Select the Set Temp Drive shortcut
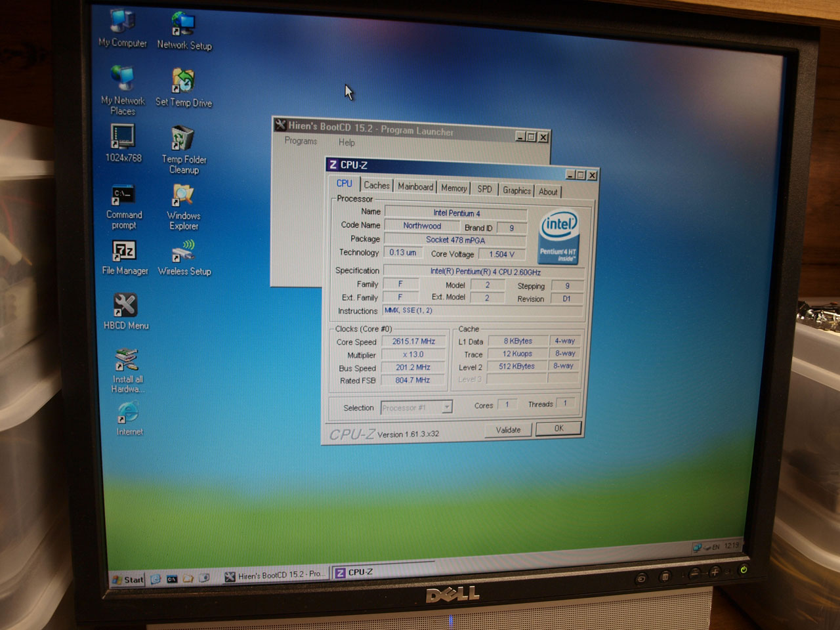840x630 pixels. point(184,89)
